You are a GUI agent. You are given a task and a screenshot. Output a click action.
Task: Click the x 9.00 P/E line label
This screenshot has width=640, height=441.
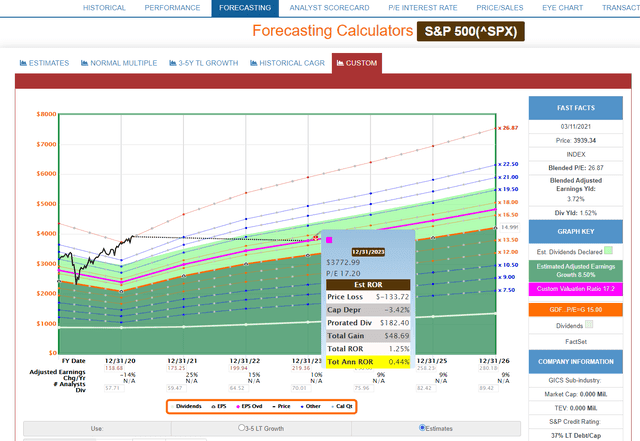507,277
